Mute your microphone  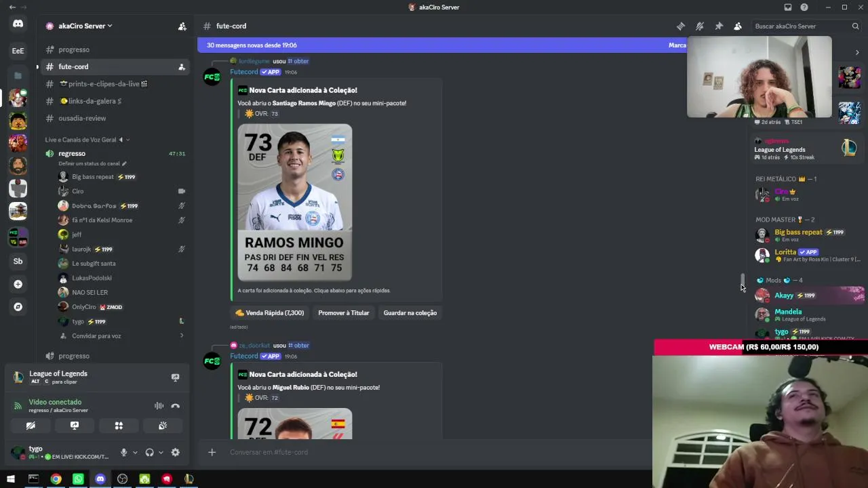tap(123, 453)
